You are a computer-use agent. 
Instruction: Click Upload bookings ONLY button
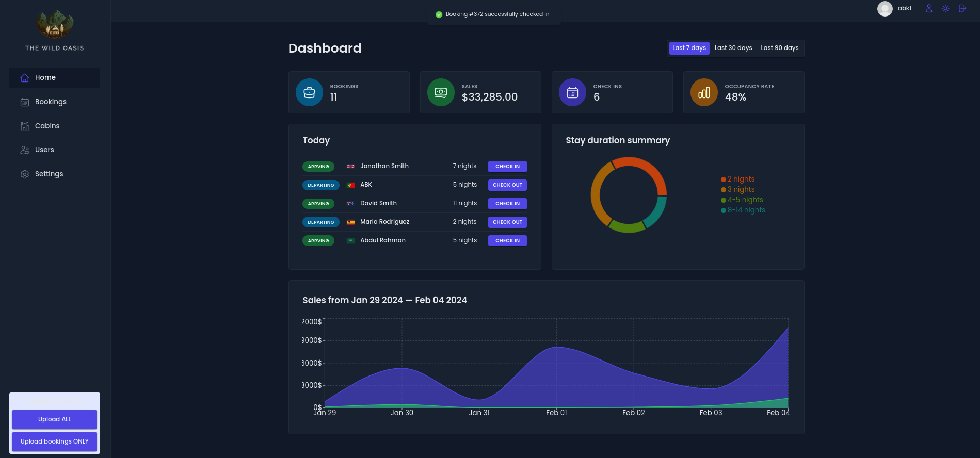tap(55, 441)
